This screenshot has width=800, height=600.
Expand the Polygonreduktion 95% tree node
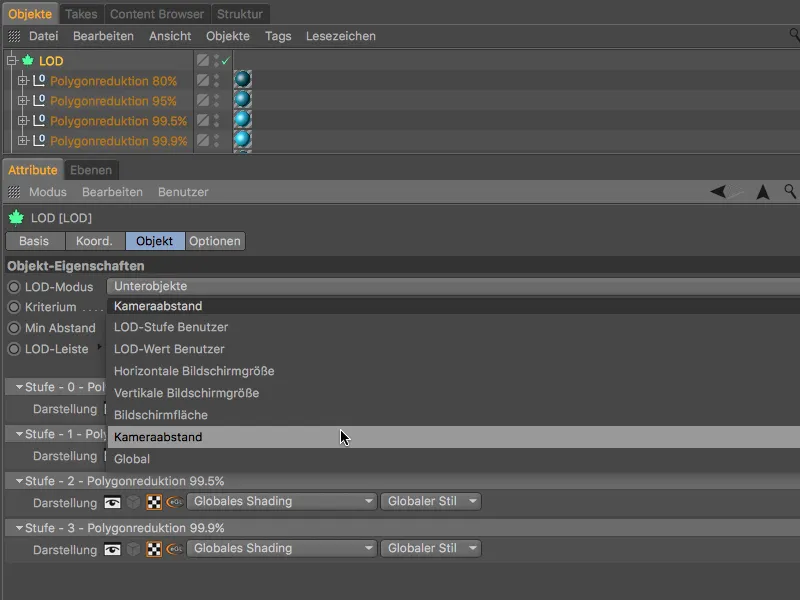click(x=22, y=101)
